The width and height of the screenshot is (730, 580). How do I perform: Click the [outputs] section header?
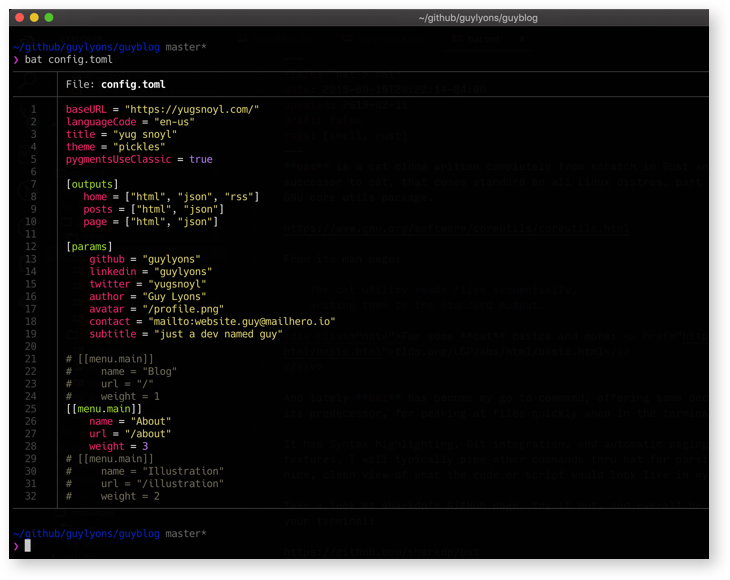click(x=92, y=184)
